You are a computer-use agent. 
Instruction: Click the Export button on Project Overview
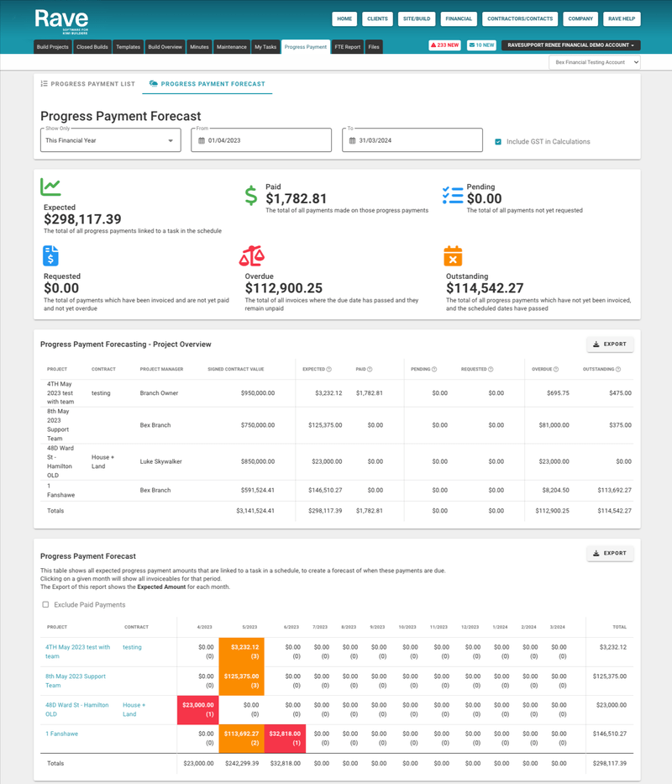tap(612, 344)
